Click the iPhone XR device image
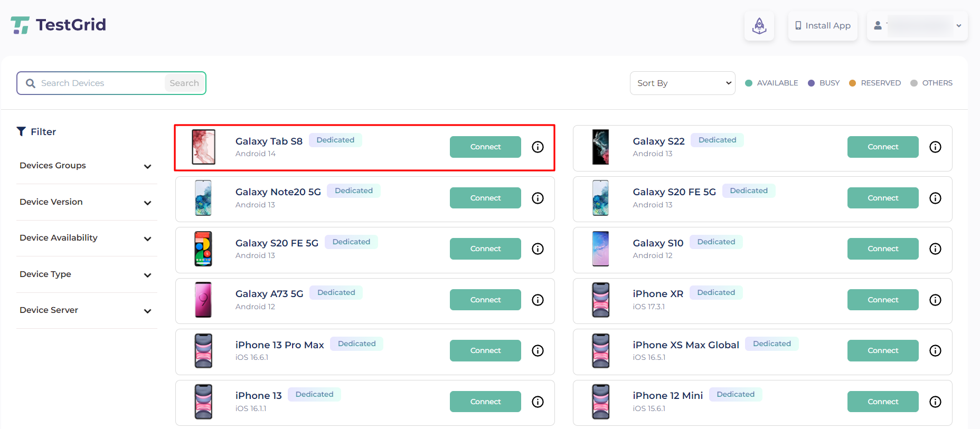 point(601,300)
